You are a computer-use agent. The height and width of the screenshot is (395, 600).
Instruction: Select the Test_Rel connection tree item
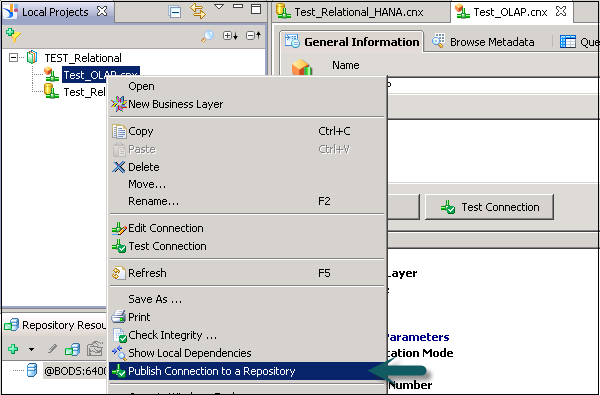pyautogui.click(x=84, y=92)
